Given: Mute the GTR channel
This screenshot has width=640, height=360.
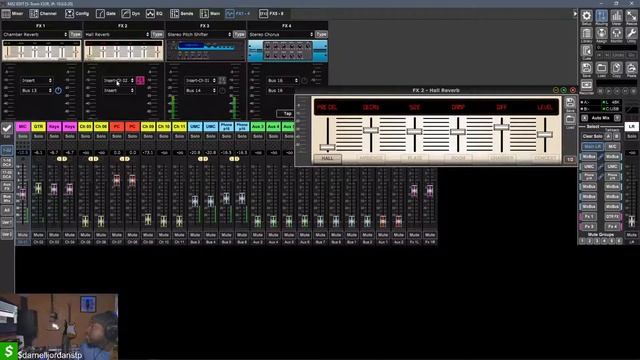Looking at the screenshot, I should coord(38,235).
